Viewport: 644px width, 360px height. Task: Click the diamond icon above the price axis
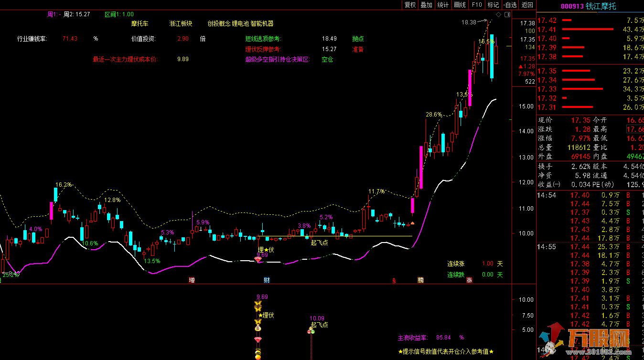[499, 14]
